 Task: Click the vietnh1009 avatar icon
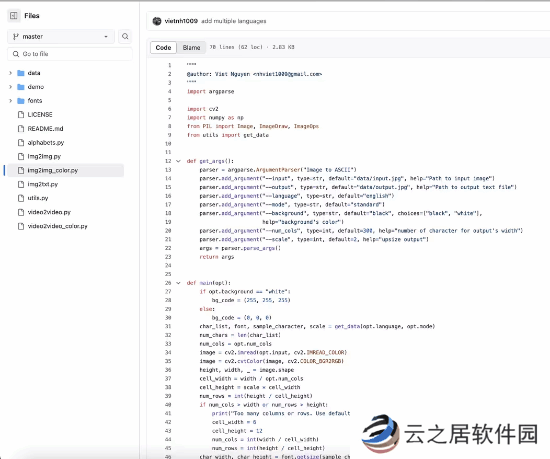click(x=157, y=21)
